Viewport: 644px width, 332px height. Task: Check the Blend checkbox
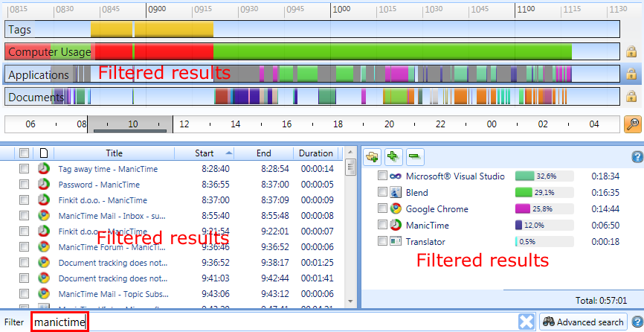[382, 192]
